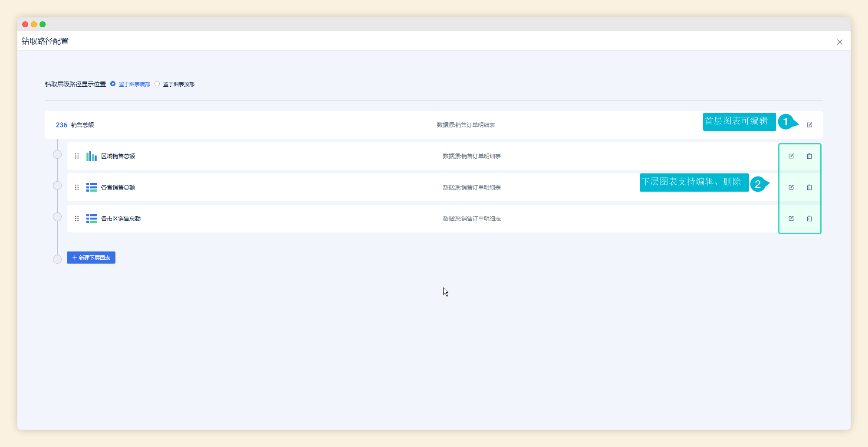Click bar chart icon of 区域销售总额
This screenshot has width=868, height=447.
(x=92, y=156)
